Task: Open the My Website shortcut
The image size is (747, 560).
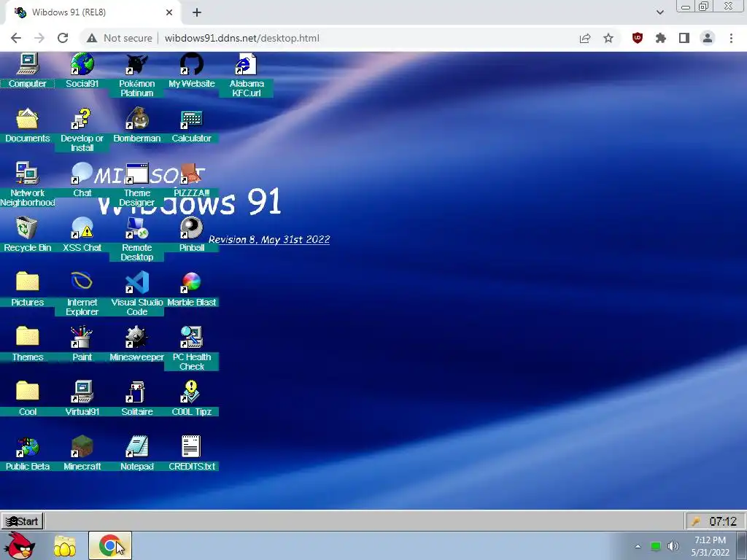Action: click(192, 71)
